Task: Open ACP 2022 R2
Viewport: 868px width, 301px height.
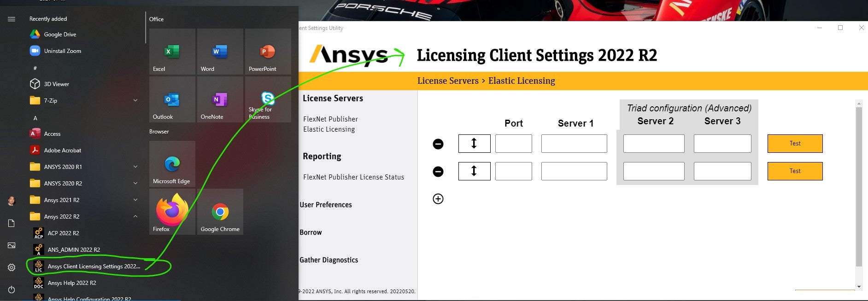Action: 63,233
